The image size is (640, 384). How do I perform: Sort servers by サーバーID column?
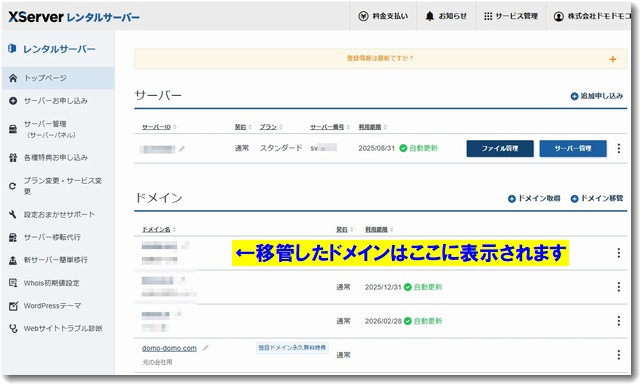pos(159,127)
